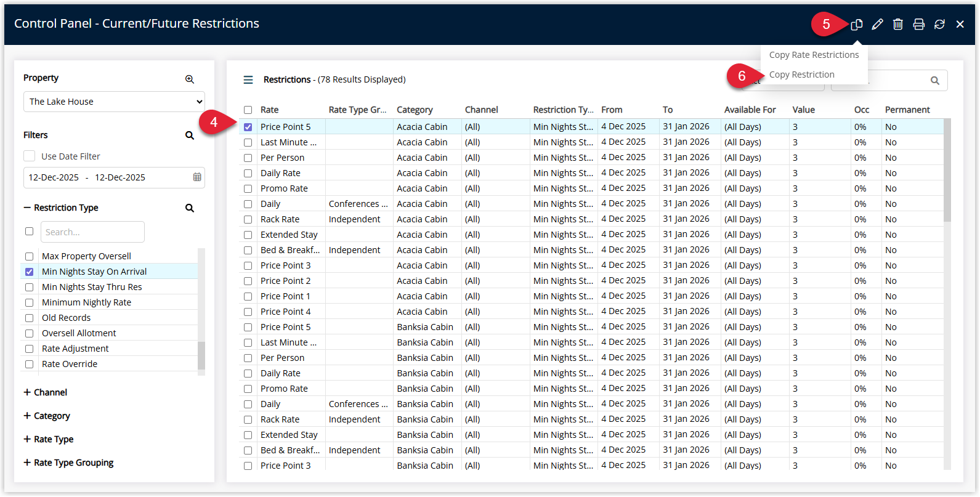
Task: Uncheck Min Nights Stay On Arrival
Action: pos(29,272)
